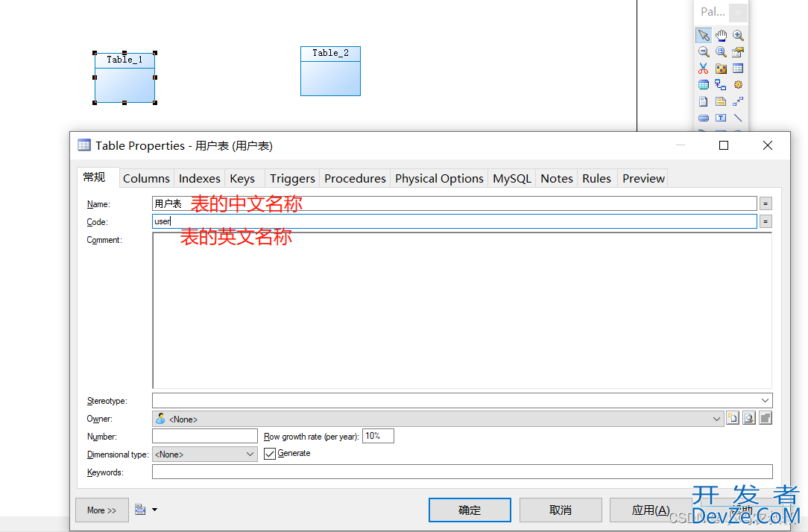The width and height of the screenshot is (808, 532).
Task: Click the 取消 (Cancel) button
Action: tap(560, 510)
